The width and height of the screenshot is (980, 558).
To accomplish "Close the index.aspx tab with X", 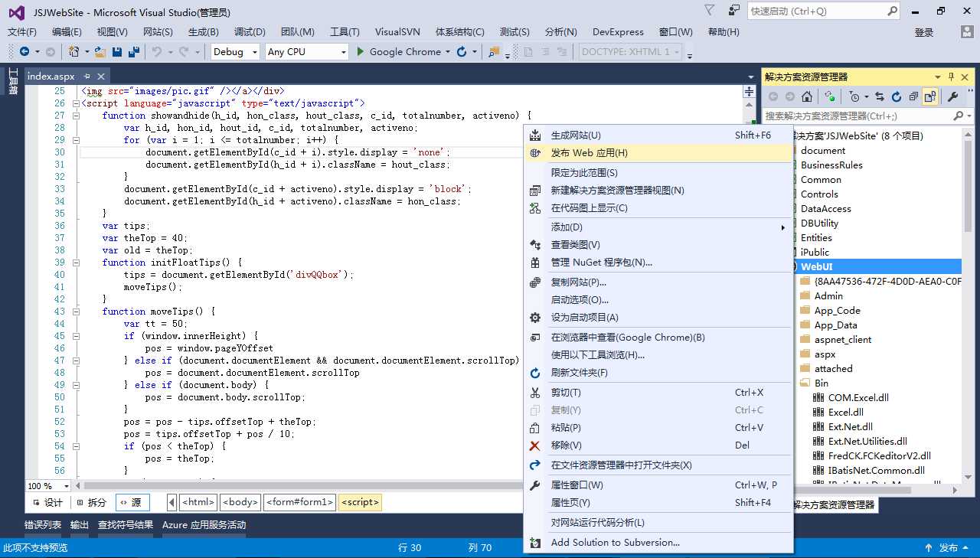I will click(x=100, y=77).
